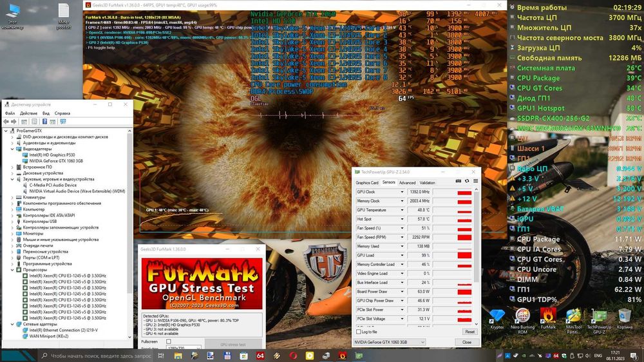Image resolution: width=644 pixels, height=362 pixels.
Task: Click the '1392.0 MHz' GPU Clock value
Action: 419,192
